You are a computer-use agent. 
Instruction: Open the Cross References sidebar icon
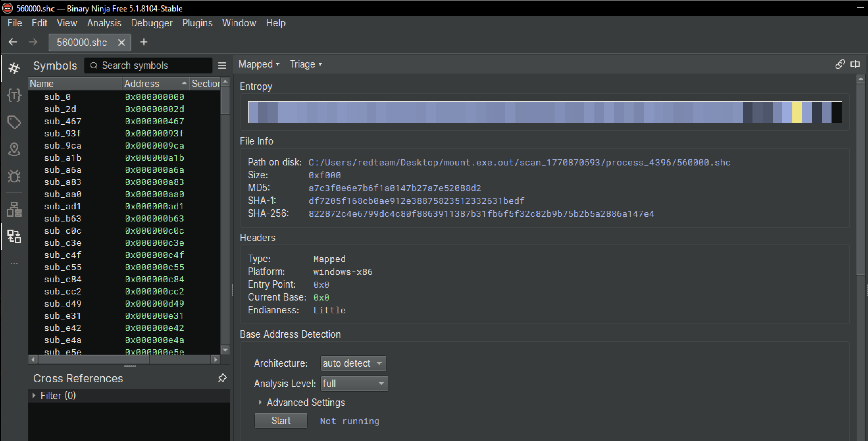pos(14,236)
